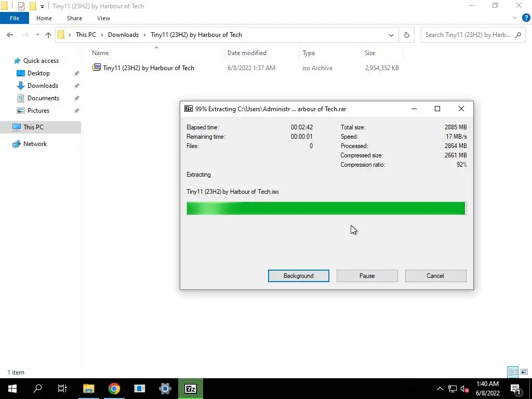Switch to 7-Zip taskbar button
Screen dimensions: 532x399
click(190, 389)
